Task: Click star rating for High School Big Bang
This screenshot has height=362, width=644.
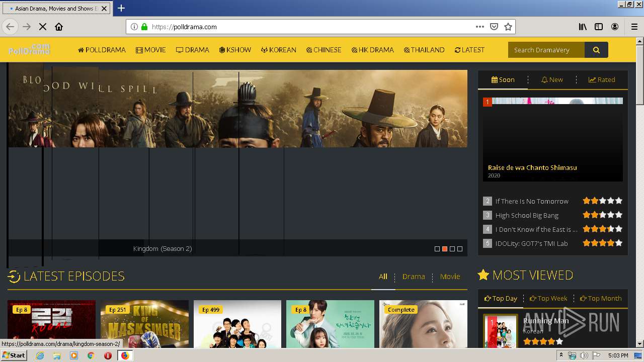Action: click(603, 215)
